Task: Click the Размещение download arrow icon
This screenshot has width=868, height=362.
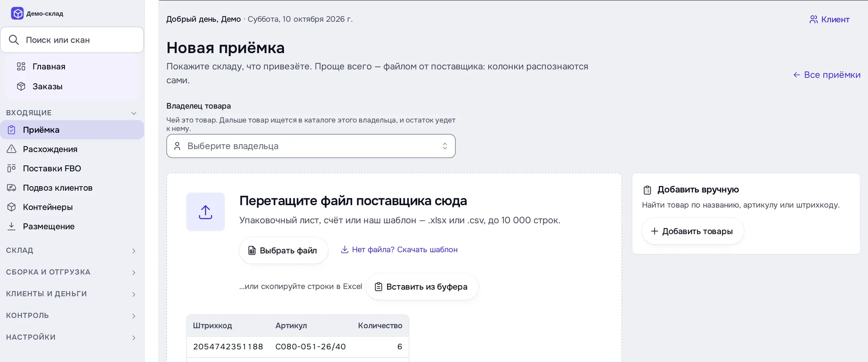Action: click(x=11, y=226)
